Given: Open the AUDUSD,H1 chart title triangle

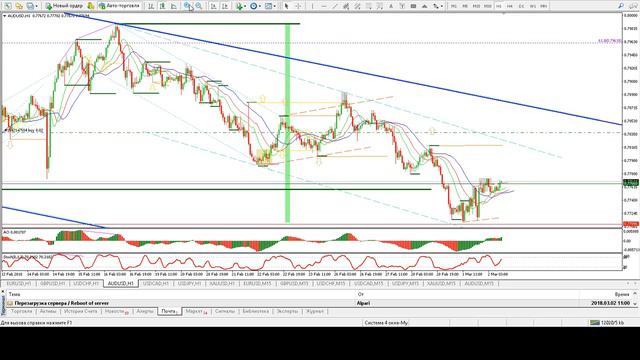Looking at the screenshot, I should (x=4, y=16).
